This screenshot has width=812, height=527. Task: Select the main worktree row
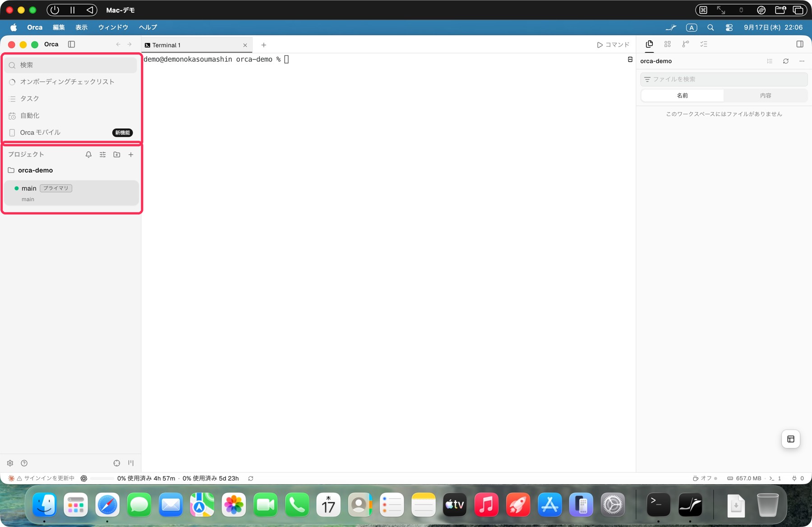tap(71, 193)
